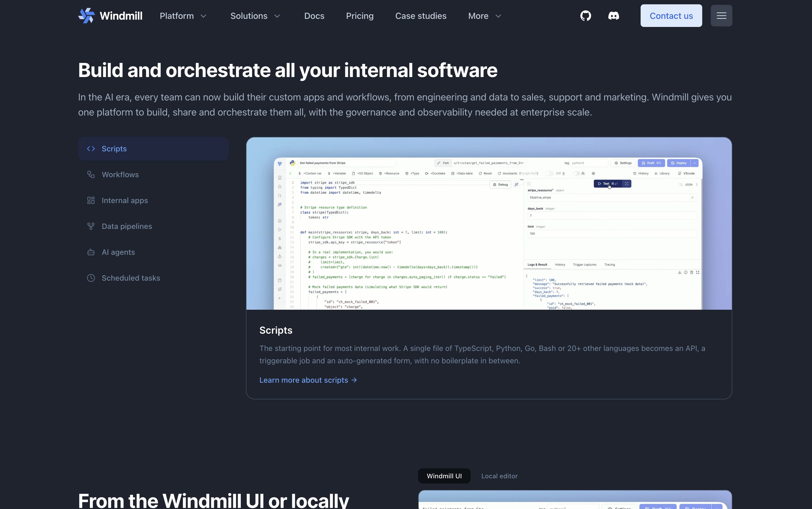812x509 pixels.
Task: Click the plus icon at the editor sidebar bottom
Action: pyautogui.click(x=279, y=298)
